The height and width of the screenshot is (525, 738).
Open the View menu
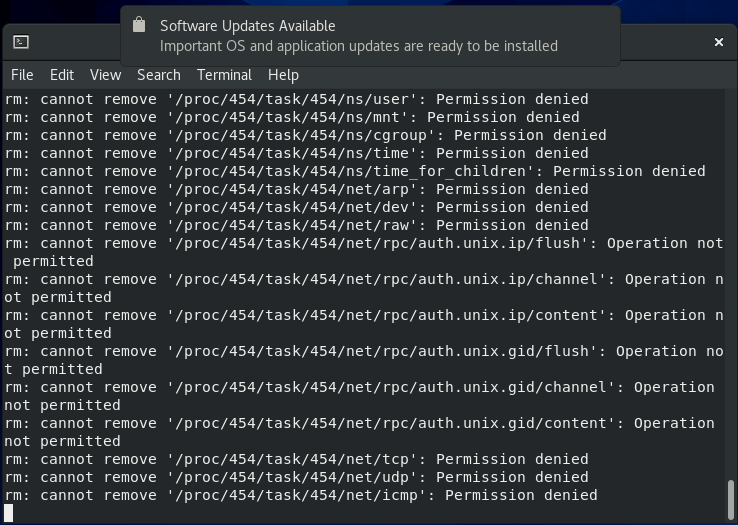tap(105, 75)
